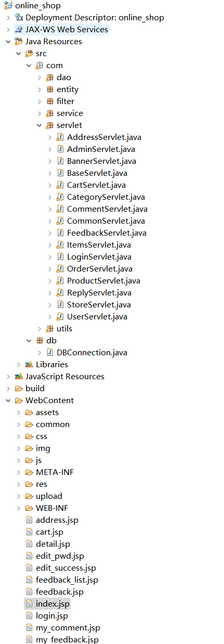Select OrderServlet.java file
This screenshot has width=224, height=644.
100,269
